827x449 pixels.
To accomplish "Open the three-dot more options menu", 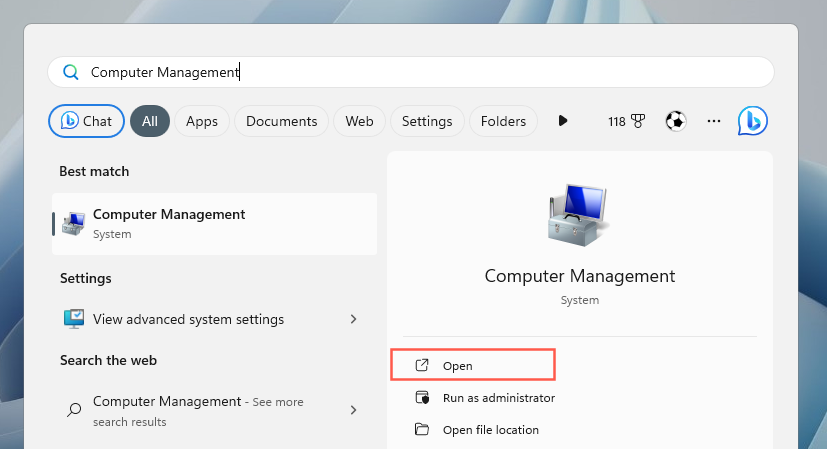I will tap(714, 121).
